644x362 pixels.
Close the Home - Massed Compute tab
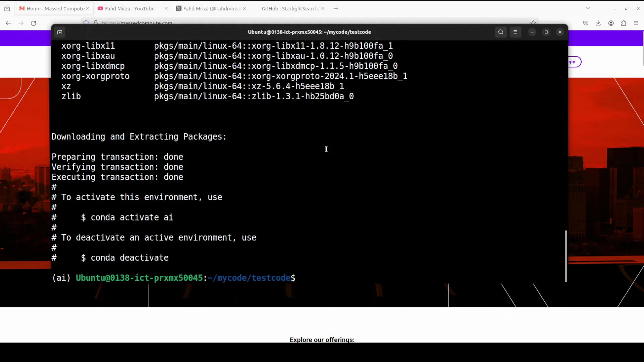pyautogui.click(x=88, y=9)
